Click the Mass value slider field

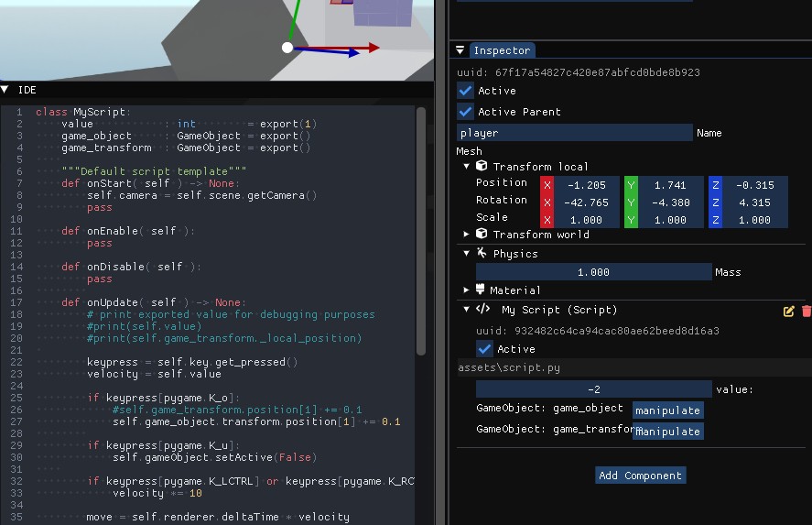tap(593, 272)
